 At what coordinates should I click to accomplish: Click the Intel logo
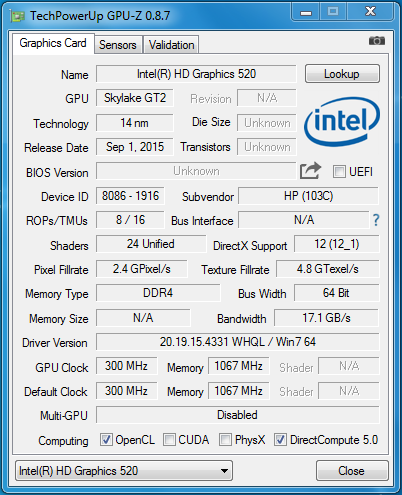342,122
